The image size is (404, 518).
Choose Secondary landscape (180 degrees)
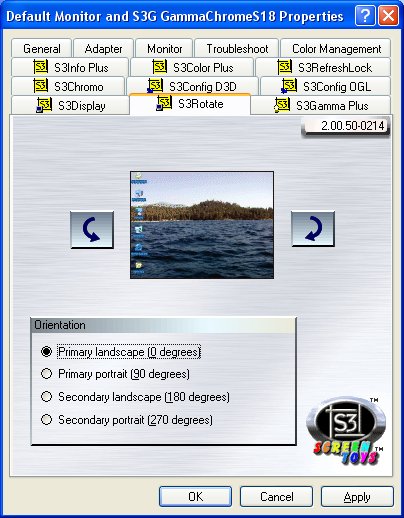(x=135, y=397)
